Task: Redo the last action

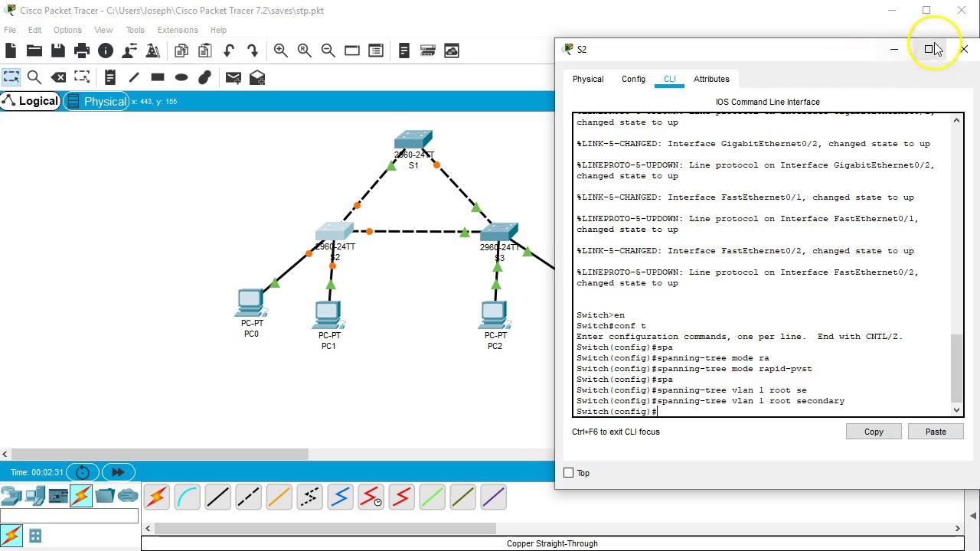Action: (253, 51)
